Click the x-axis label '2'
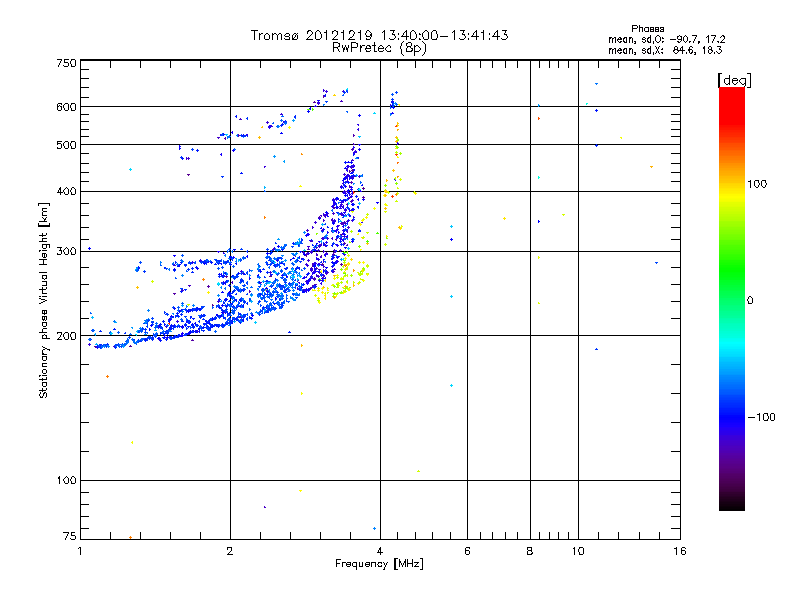Viewport: 800px width, 600px height. tap(230, 551)
